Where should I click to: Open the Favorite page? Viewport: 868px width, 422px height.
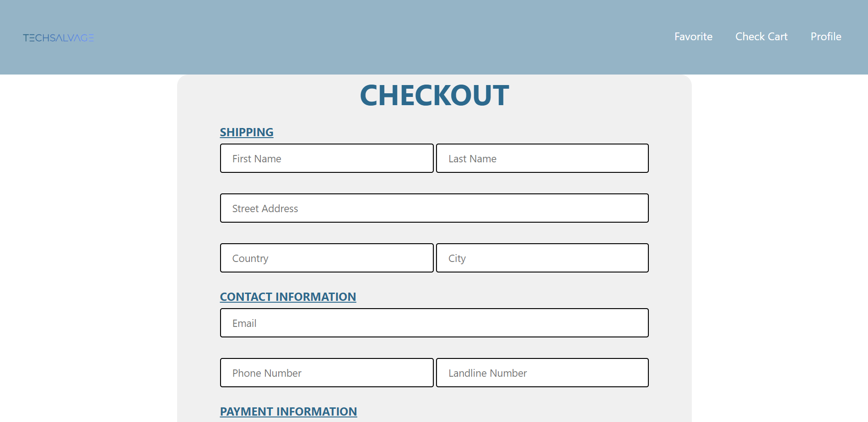(693, 37)
